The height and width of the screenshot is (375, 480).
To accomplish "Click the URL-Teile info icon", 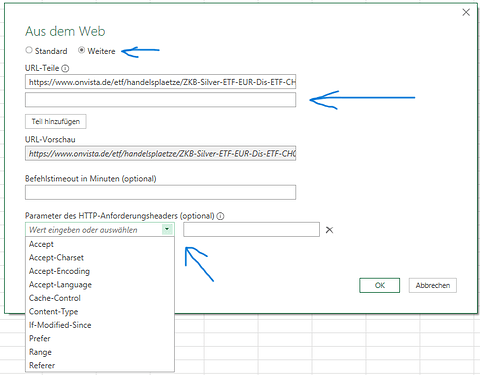I will [x=65, y=69].
